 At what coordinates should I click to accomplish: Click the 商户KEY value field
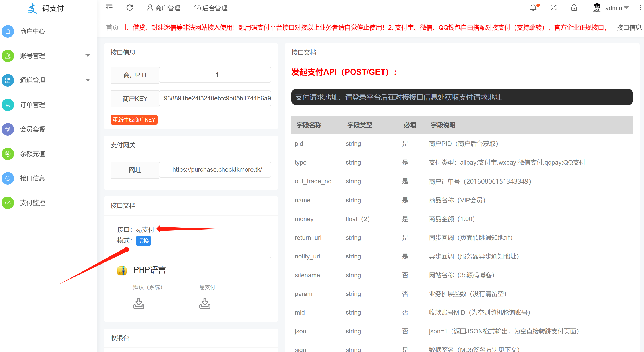click(x=215, y=98)
